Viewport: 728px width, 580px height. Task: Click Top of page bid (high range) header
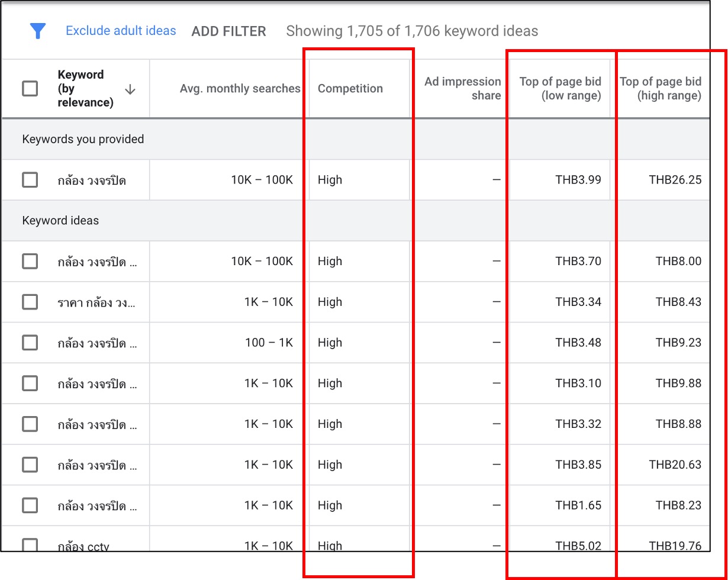[660, 89]
